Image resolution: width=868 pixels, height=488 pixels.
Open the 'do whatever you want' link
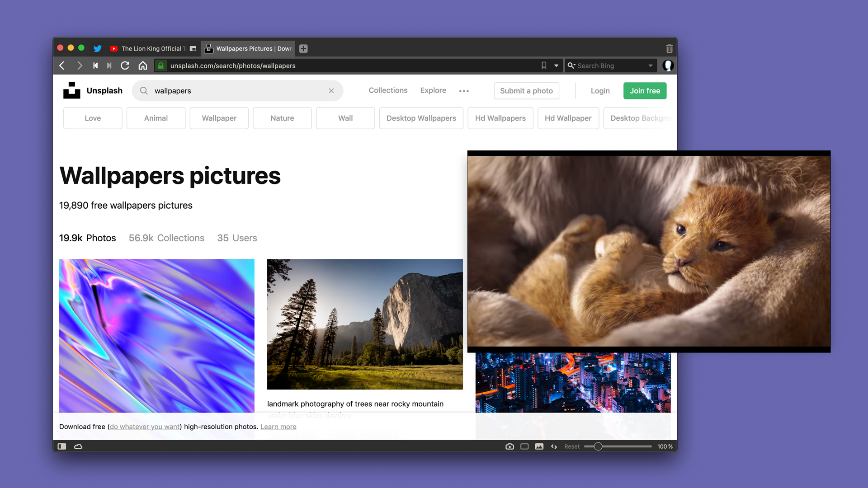(145, 427)
